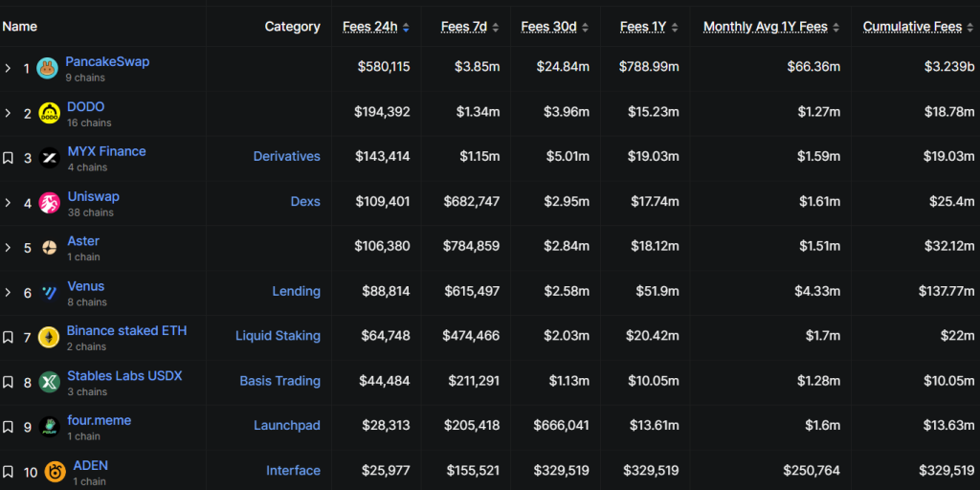Click the Binance staked ETH coin icon

coord(49,338)
